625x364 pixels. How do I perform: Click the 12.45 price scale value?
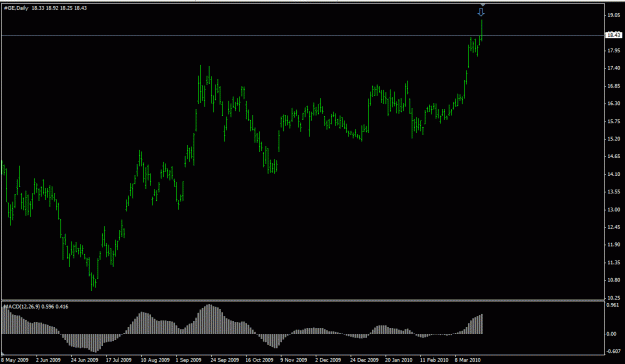614,227
